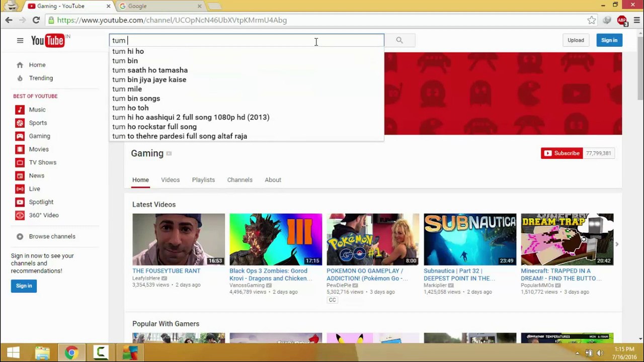Click the Sports icon in sidebar
The height and width of the screenshot is (362, 644).
point(20,123)
